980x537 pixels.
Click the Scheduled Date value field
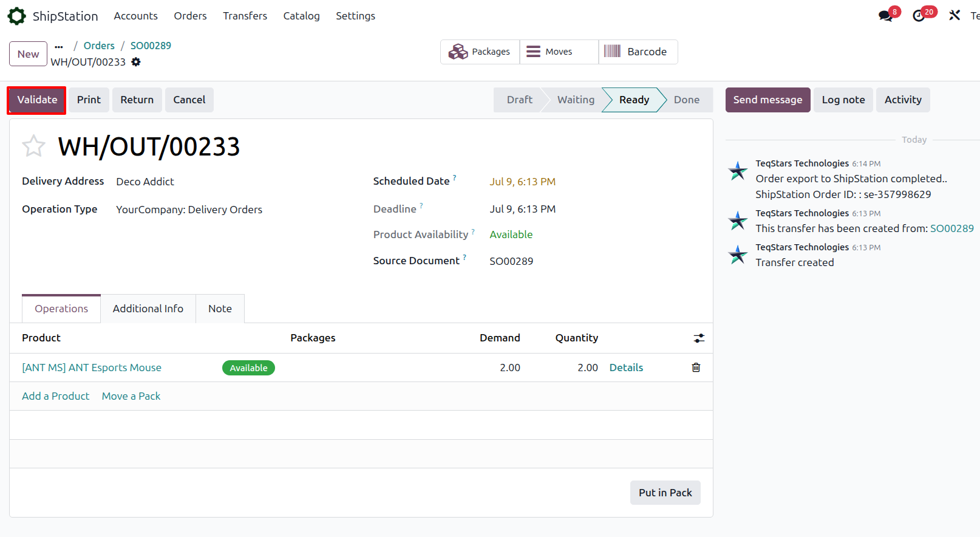[x=523, y=182]
